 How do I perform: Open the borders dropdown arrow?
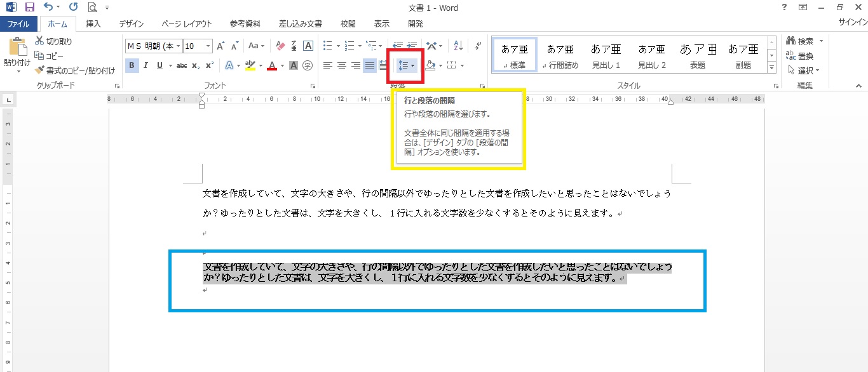(462, 65)
